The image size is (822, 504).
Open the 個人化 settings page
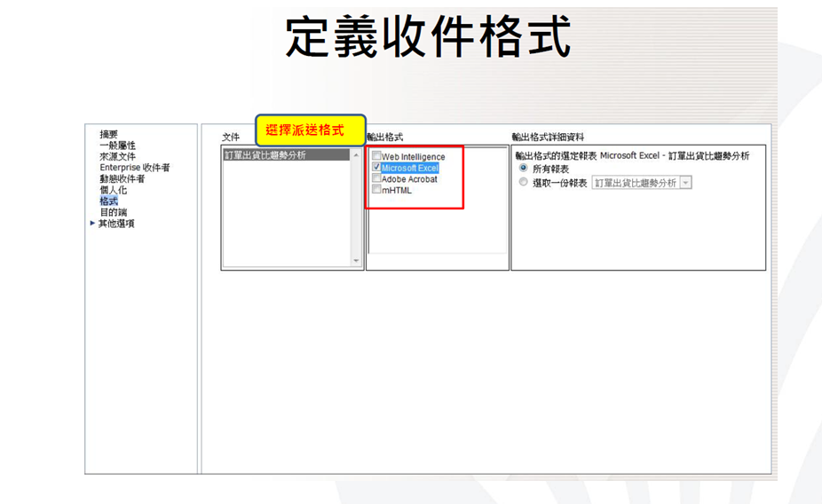click(x=113, y=190)
